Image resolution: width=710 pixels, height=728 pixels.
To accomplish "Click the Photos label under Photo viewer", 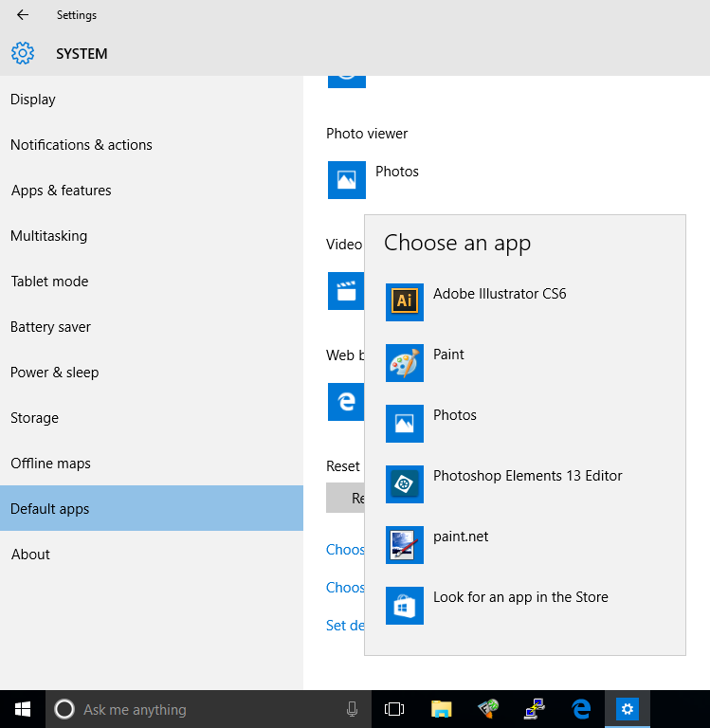I will 397,172.
